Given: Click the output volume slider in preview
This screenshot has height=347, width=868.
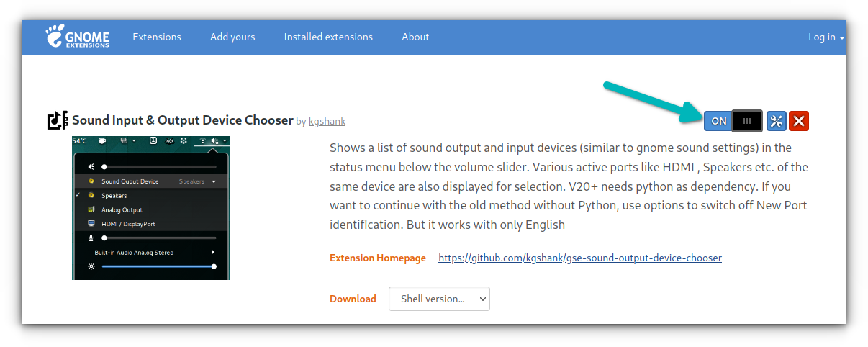Looking at the screenshot, I should [x=158, y=167].
